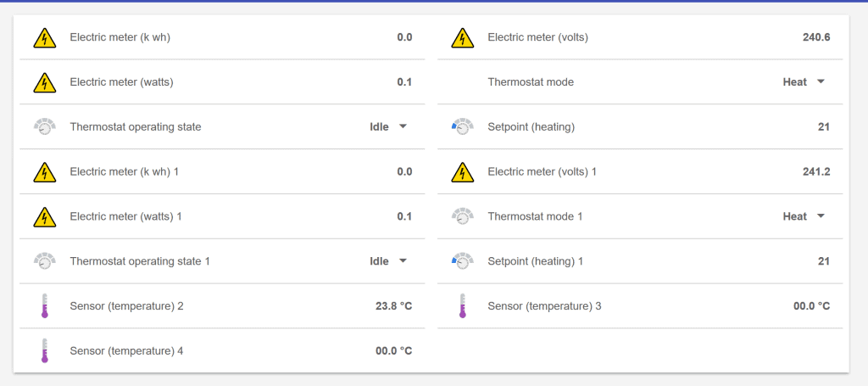Click the Sensor (temperature) 2 thermometer icon
This screenshot has width=868, height=386.
(44, 305)
